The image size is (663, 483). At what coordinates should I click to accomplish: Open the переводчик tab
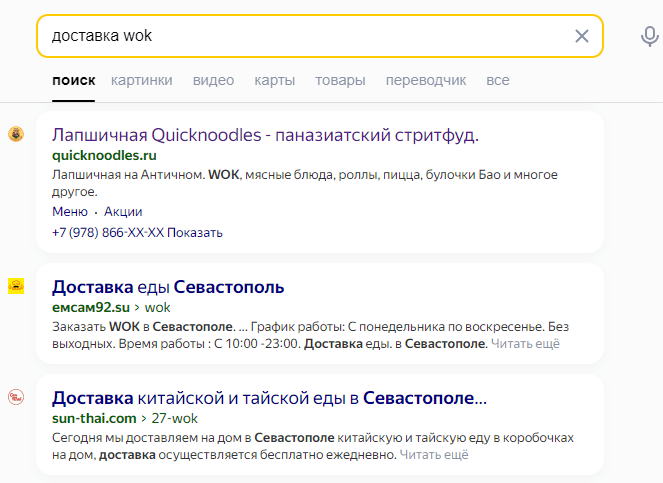pyautogui.click(x=426, y=80)
